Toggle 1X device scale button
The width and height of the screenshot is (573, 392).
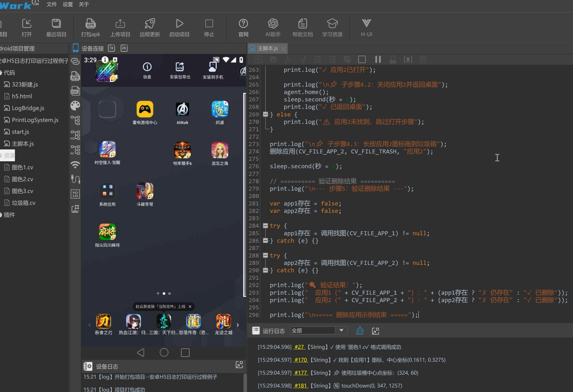(111, 48)
